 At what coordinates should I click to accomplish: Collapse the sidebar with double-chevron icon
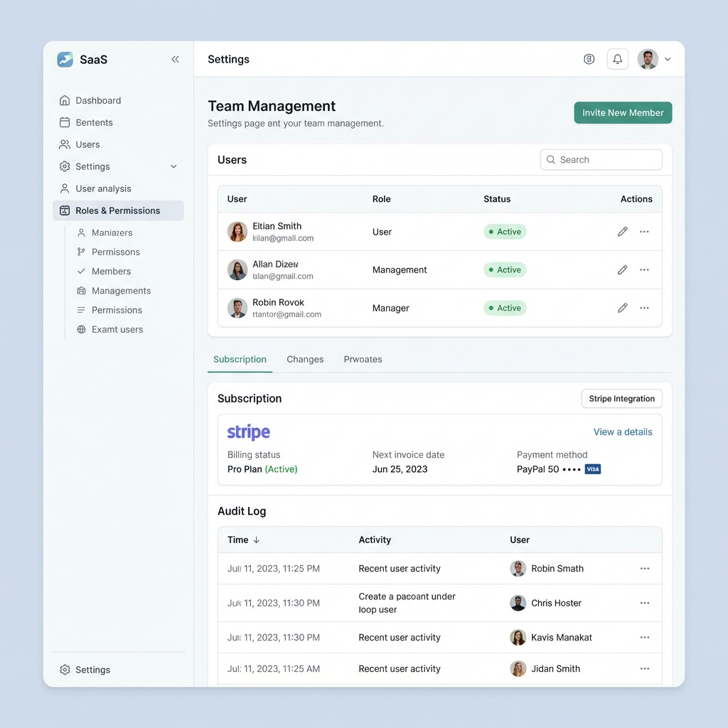(175, 60)
